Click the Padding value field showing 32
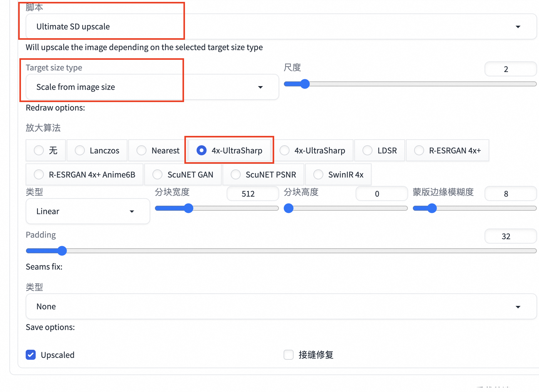The image size is (539, 392). coord(510,236)
